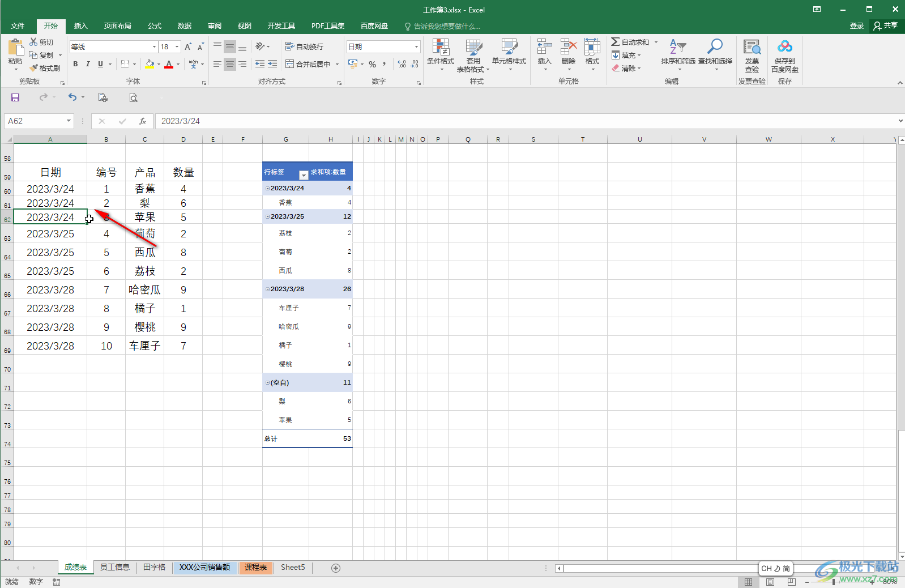Screen dimensions: 905x588
Task: Click the insert function fx icon
Action: pos(143,121)
